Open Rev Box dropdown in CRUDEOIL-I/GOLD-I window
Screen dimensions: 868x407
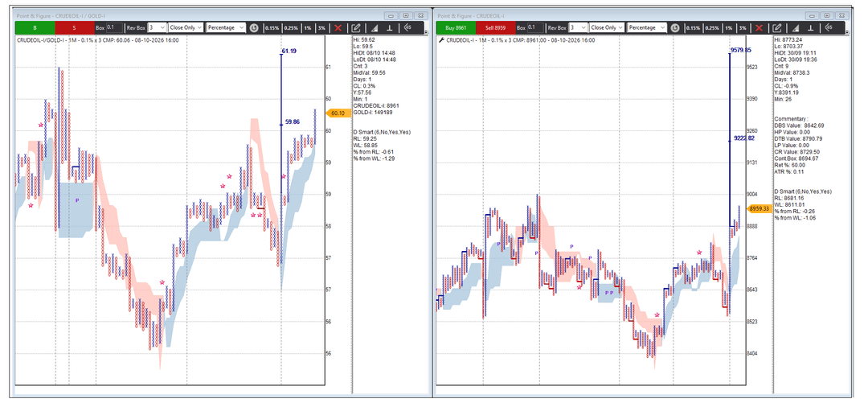click(x=158, y=27)
